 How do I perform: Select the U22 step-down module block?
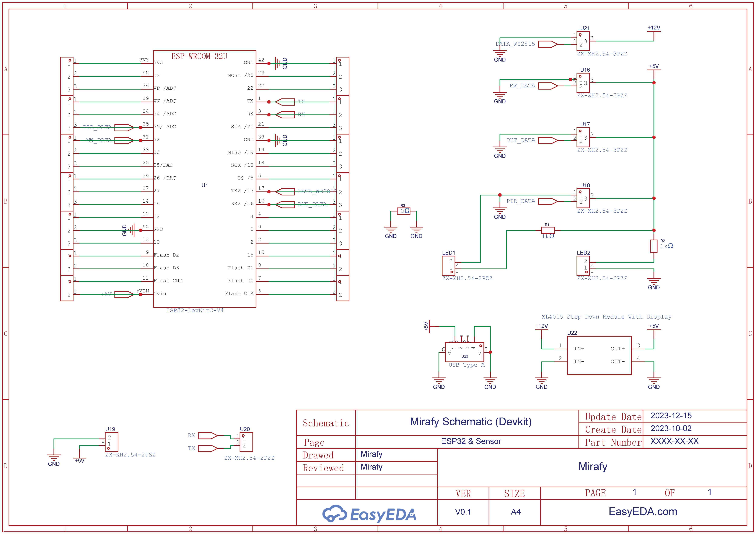599,355
